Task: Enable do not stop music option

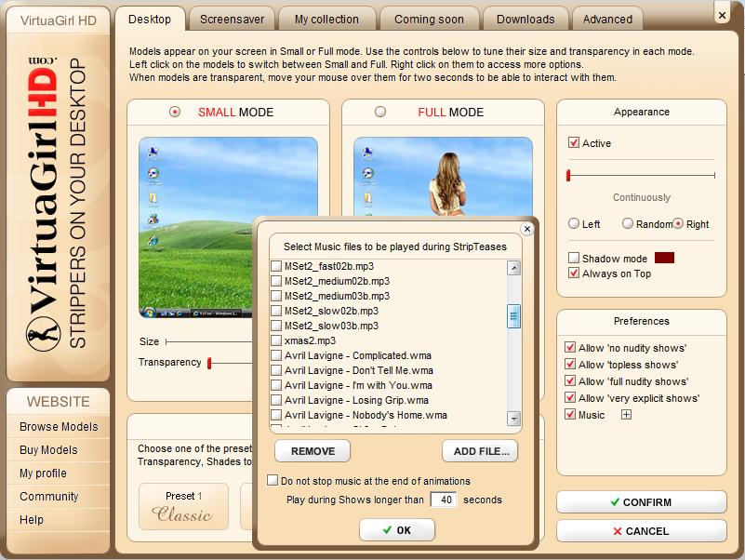Action: 273,480
